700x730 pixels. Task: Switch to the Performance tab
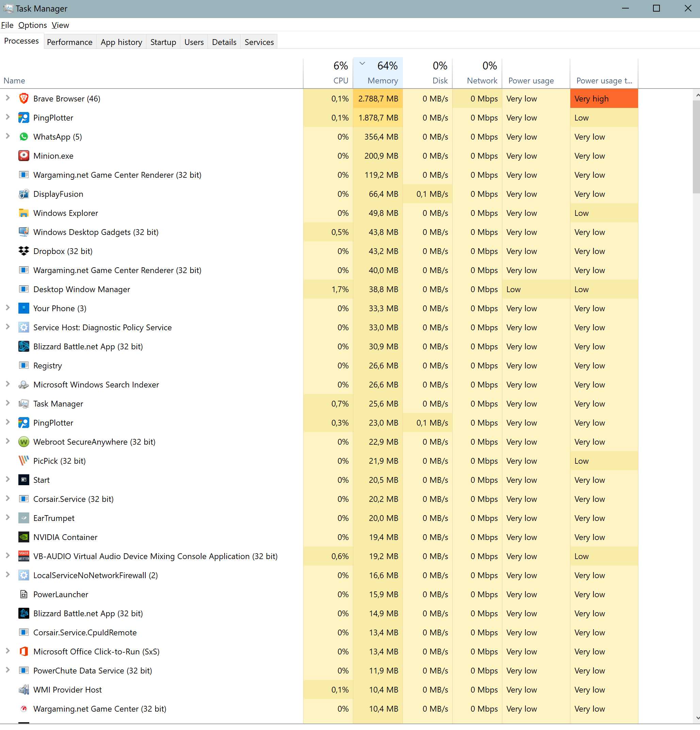click(70, 42)
